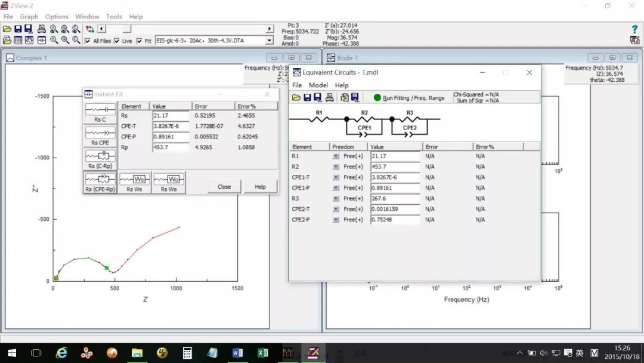Click the slider left arrow button
The image size is (644, 363).
(x=101, y=29)
